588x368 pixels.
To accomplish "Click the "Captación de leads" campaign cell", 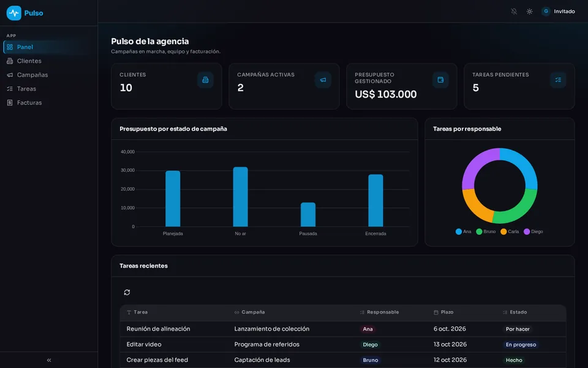I will click(262, 360).
